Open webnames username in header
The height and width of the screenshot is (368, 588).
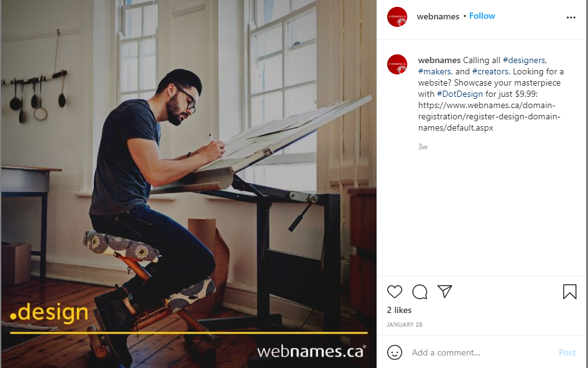438,16
